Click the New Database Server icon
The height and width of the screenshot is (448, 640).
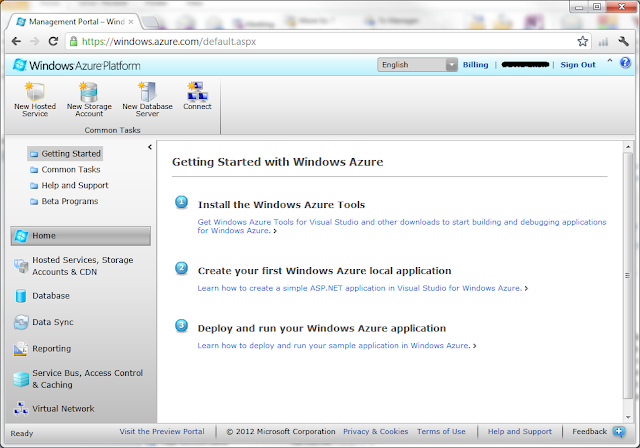147,91
